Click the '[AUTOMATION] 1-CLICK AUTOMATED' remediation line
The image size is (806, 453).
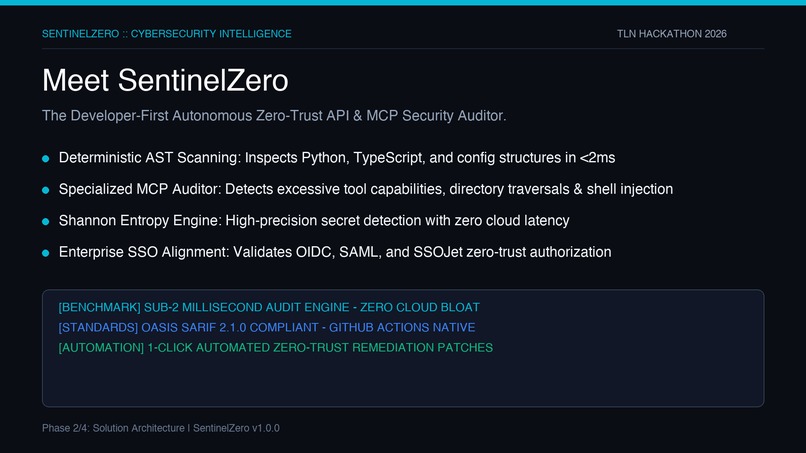click(276, 348)
